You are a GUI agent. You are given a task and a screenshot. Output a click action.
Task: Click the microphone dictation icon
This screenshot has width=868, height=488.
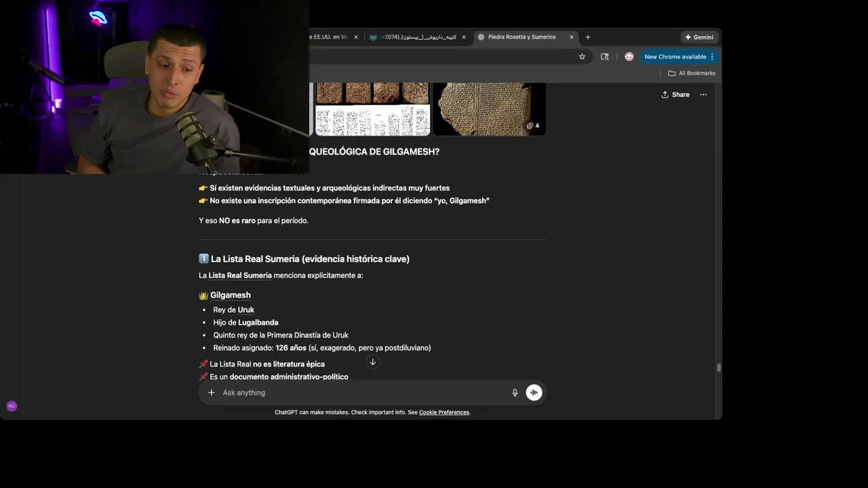click(x=515, y=392)
